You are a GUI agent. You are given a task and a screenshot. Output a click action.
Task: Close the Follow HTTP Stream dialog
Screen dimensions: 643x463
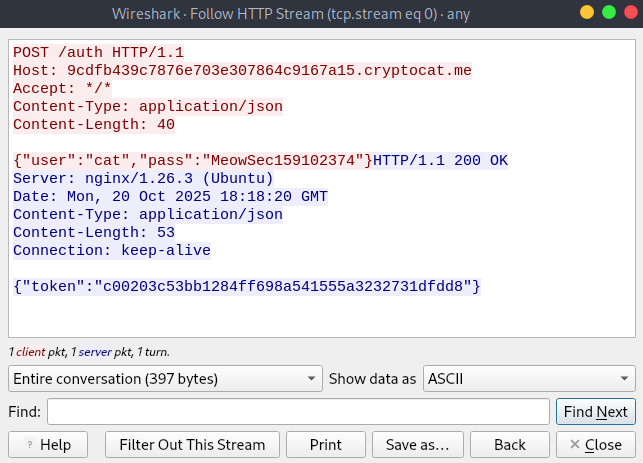click(595, 445)
